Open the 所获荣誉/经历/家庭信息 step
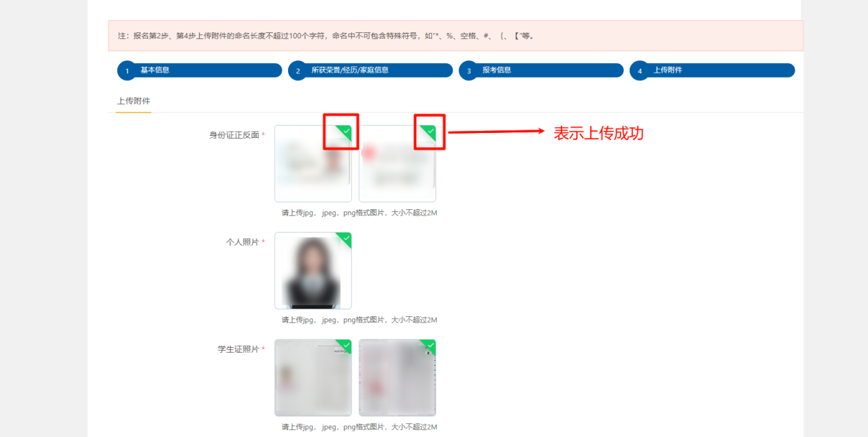The width and height of the screenshot is (868, 437). pyautogui.click(x=350, y=70)
